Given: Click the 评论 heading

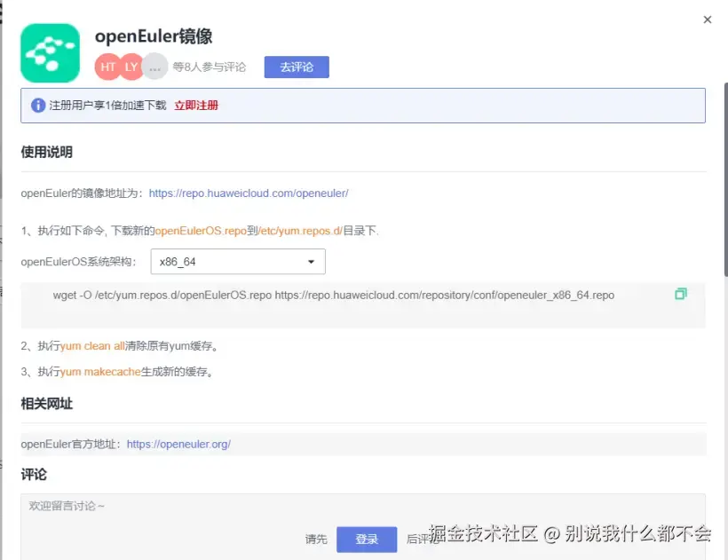Looking at the screenshot, I should 34,474.
